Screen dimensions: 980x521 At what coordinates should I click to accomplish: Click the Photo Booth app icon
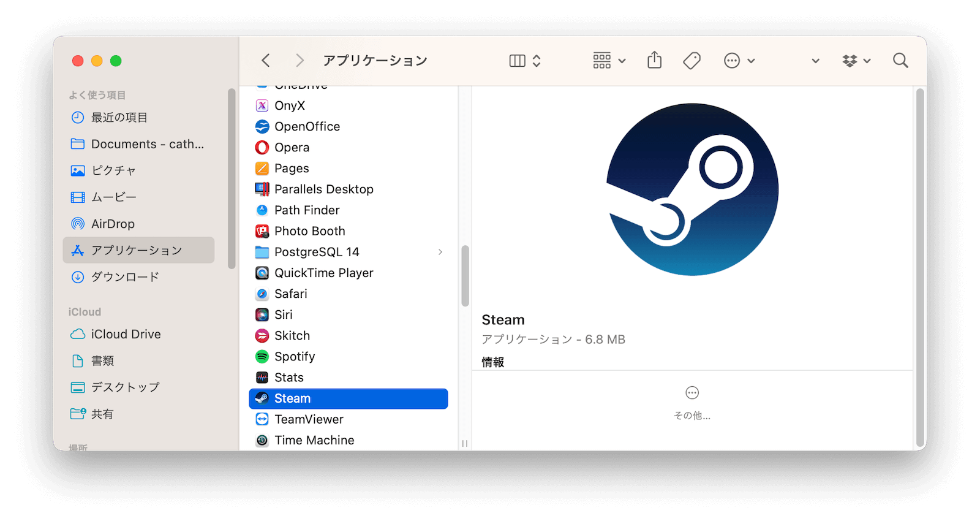pos(262,231)
